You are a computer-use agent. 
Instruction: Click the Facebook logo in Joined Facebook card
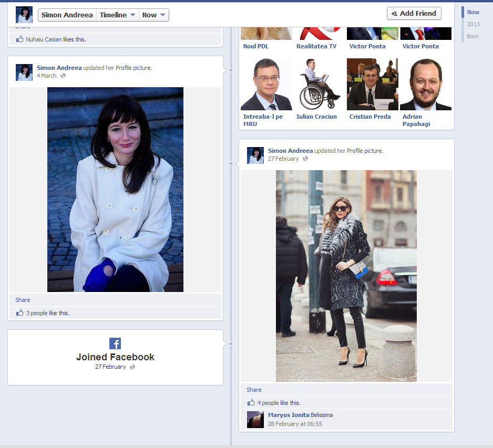pos(115,343)
